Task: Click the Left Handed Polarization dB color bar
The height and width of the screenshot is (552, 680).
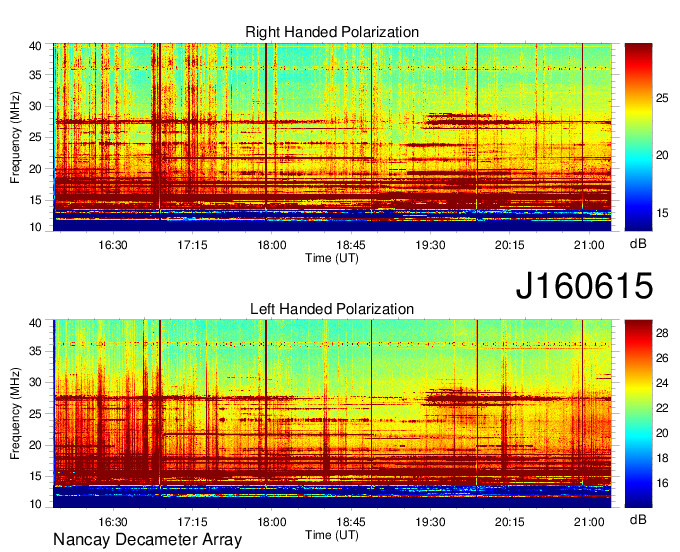Action: (x=638, y=414)
